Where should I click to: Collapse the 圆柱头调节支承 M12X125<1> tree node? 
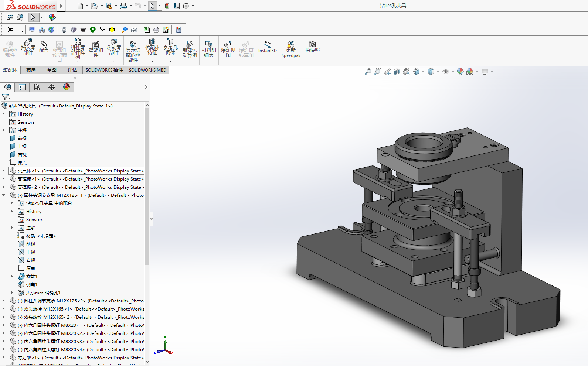tap(4, 195)
